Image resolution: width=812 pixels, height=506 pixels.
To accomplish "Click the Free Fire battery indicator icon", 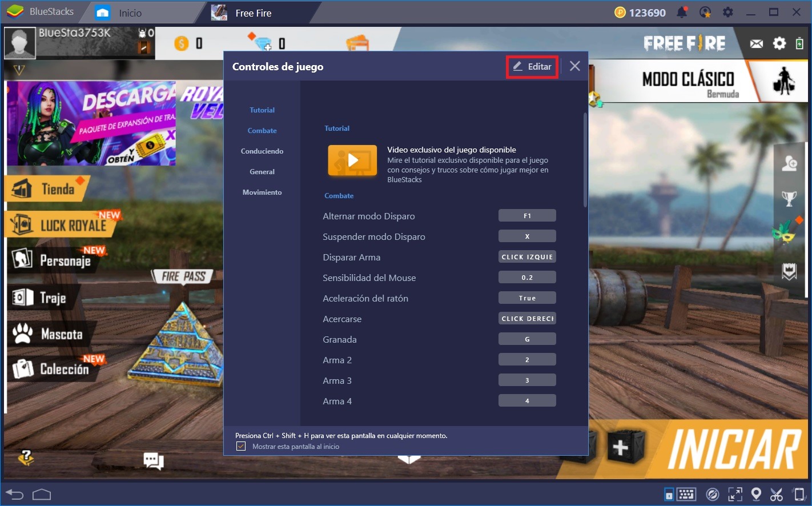I will click(x=799, y=43).
